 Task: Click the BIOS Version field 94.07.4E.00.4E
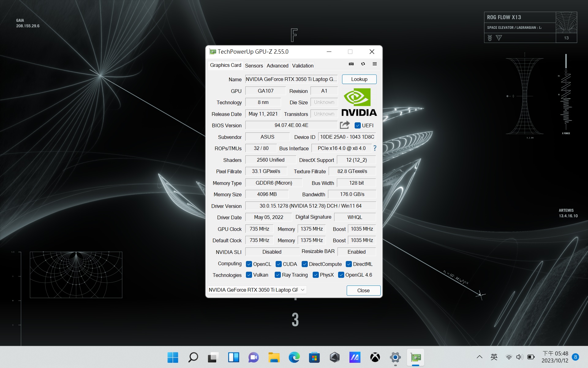click(x=291, y=125)
